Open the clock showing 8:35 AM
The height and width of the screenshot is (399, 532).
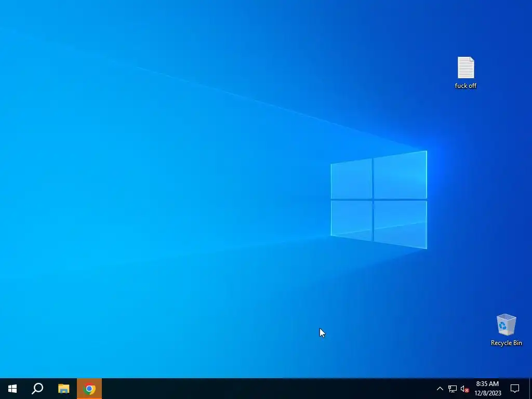[487, 389]
